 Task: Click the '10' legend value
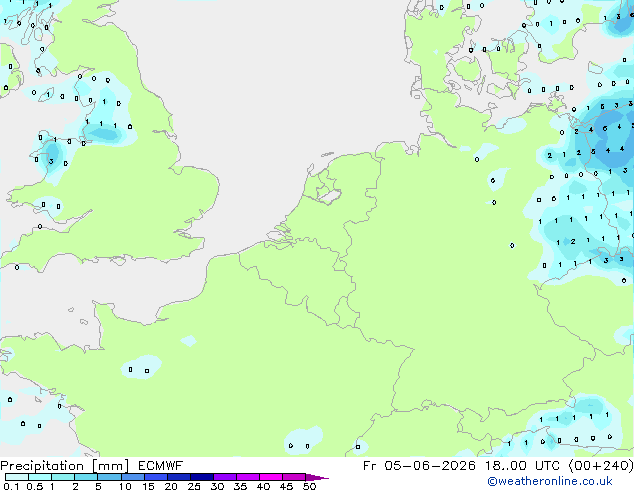125,486
